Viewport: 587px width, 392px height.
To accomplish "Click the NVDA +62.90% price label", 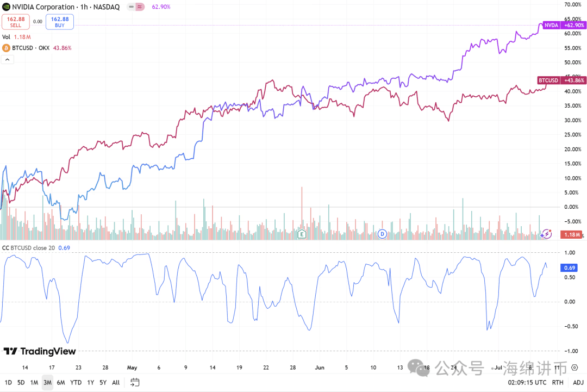I will click(x=564, y=25).
